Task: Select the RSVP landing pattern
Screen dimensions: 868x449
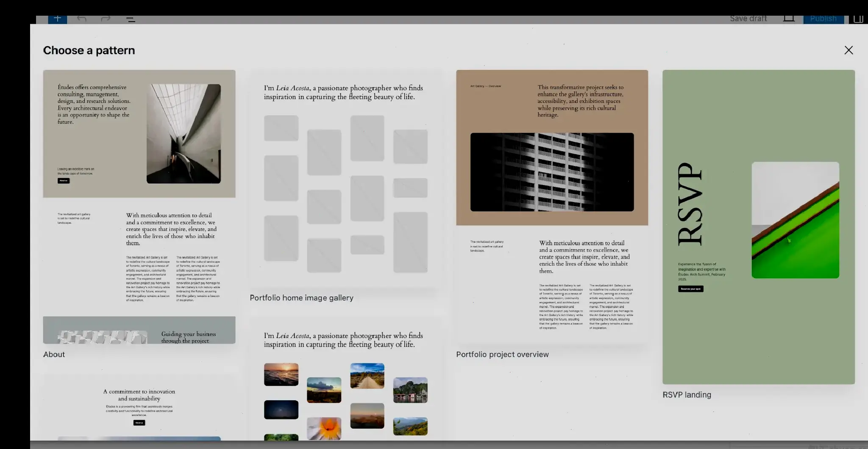Action: [x=759, y=227]
